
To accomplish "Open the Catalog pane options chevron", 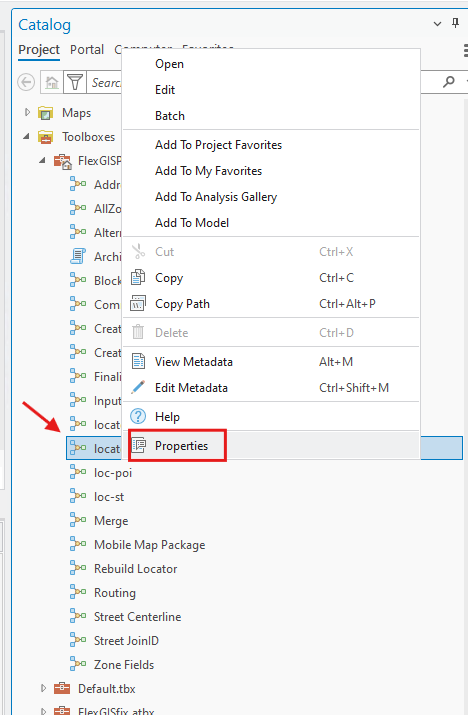I will click(437, 24).
